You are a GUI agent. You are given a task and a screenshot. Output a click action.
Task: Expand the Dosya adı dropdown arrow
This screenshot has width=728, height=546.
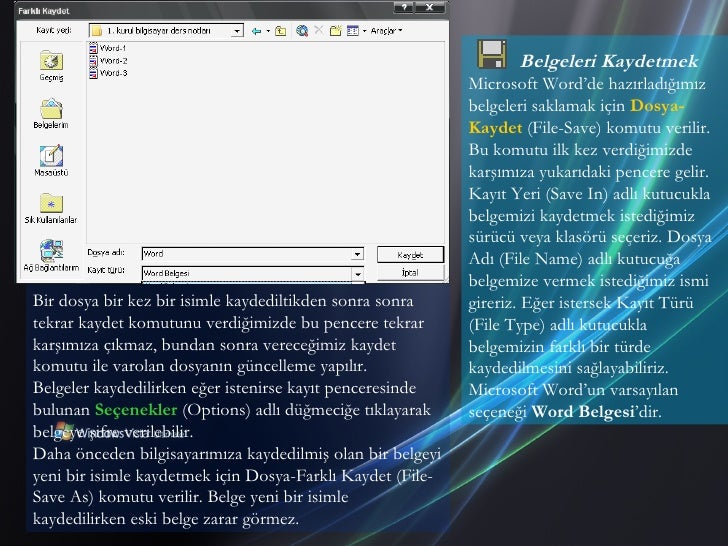tap(358, 254)
